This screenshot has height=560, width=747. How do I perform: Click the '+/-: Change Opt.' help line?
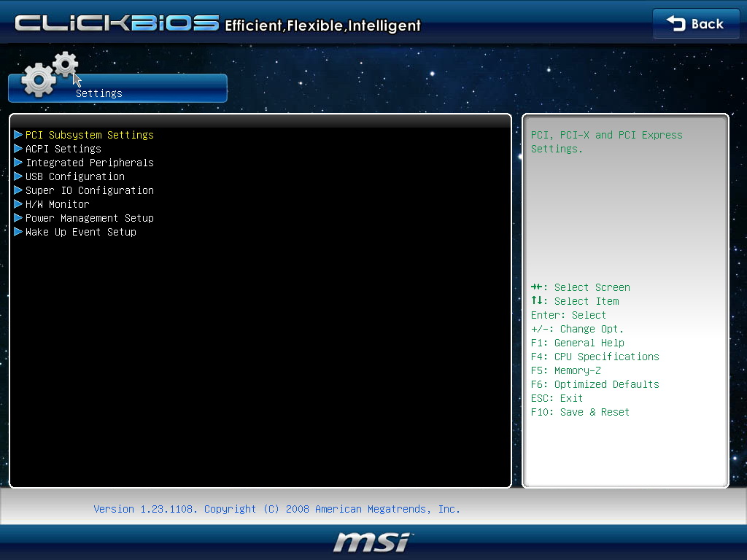click(578, 329)
